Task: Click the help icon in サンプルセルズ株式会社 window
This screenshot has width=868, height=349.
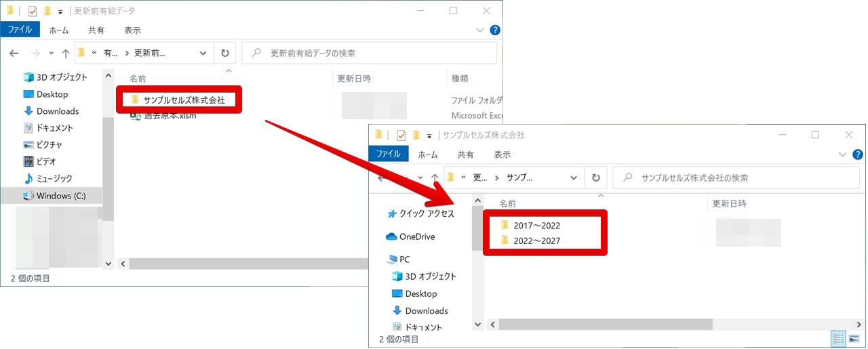Action: 858,155
